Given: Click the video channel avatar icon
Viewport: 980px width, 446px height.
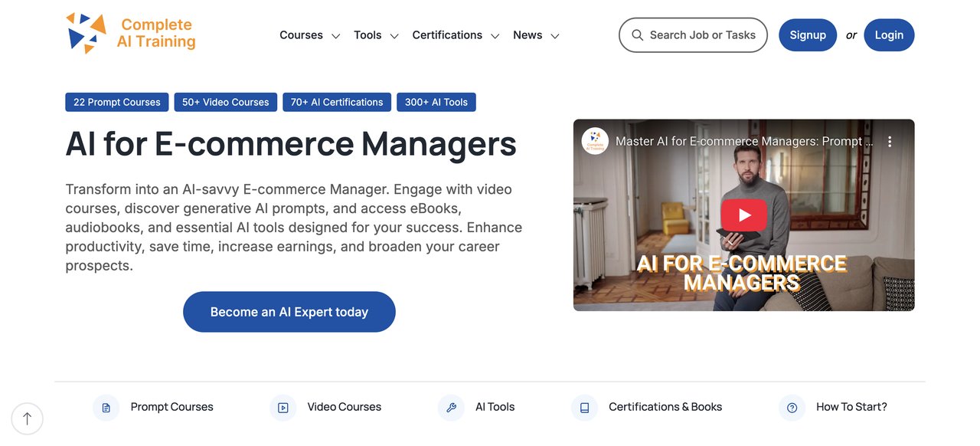Looking at the screenshot, I should (x=595, y=141).
